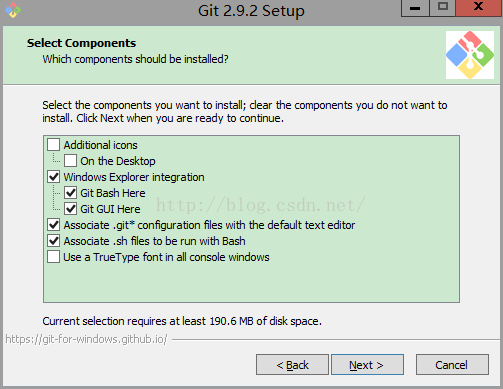Select the Additional icons label text
Image resolution: width=503 pixels, height=389 pixels.
(x=100, y=145)
